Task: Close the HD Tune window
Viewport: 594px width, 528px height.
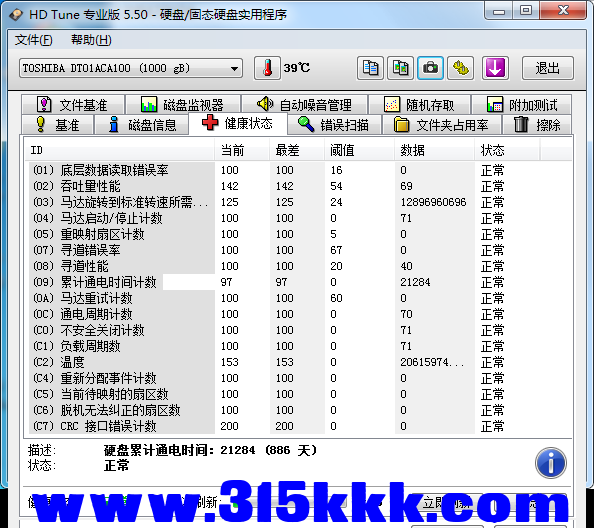Action: (563, 11)
